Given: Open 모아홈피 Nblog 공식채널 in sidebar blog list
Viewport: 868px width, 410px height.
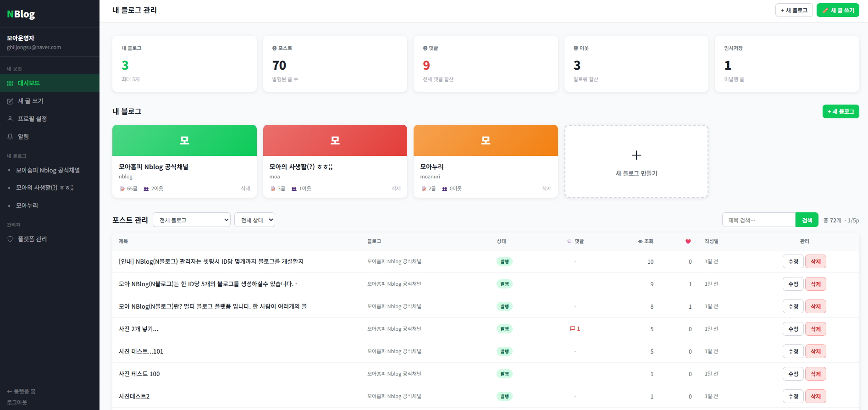Looking at the screenshot, I should click(x=48, y=170).
